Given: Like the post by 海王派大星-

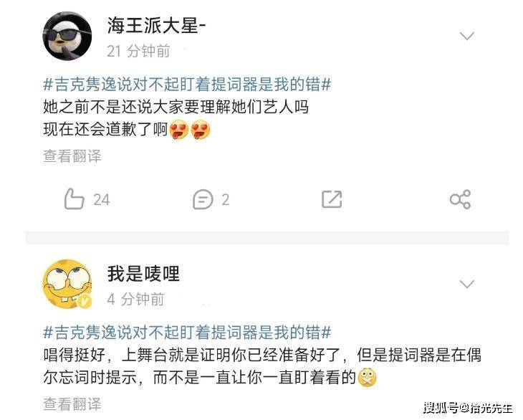Looking at the screenshot, I should [x=74, y=199].
